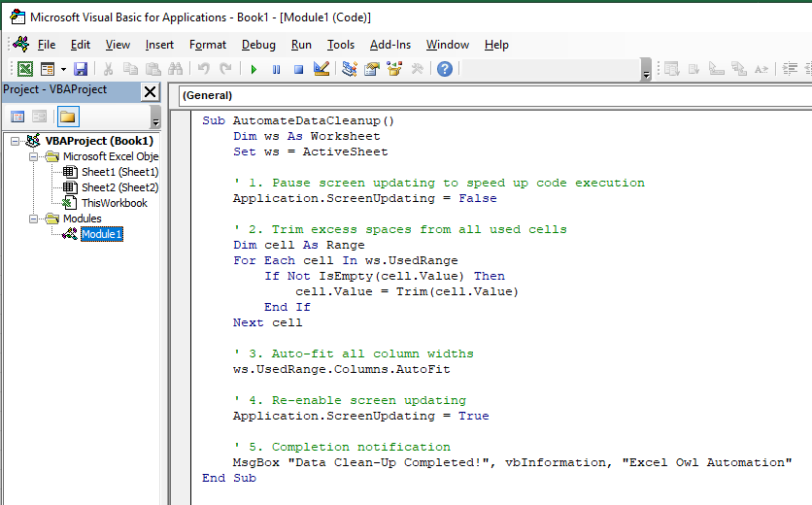
Task: Open Properties Window toolbar icon
Action: pos(372,69)
